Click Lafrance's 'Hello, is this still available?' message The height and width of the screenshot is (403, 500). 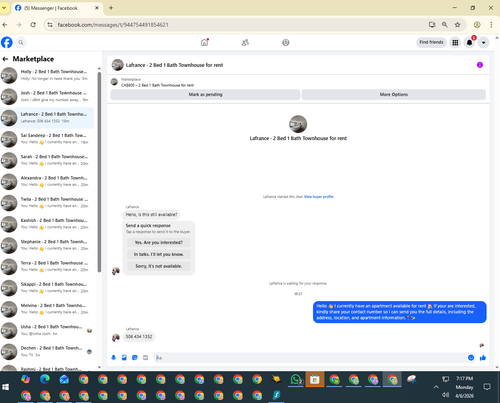pyautogui.click(x=151, y=214)
